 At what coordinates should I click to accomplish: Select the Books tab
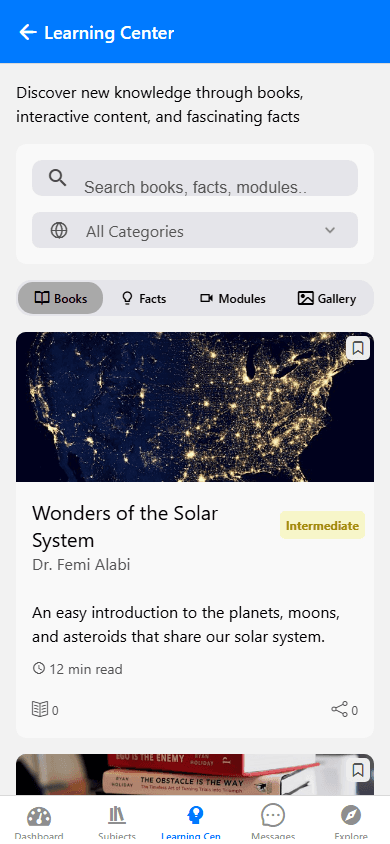[x=60, y=298]
